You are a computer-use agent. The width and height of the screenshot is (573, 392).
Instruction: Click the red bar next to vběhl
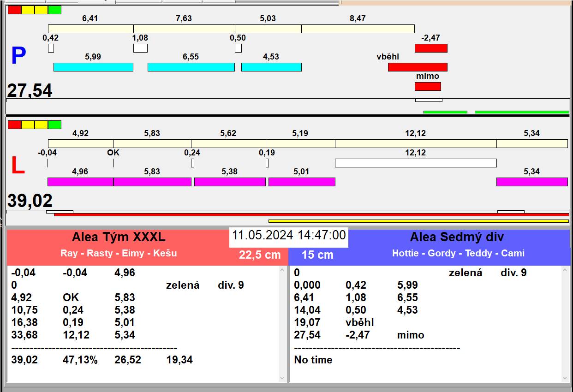coord(418,67)
